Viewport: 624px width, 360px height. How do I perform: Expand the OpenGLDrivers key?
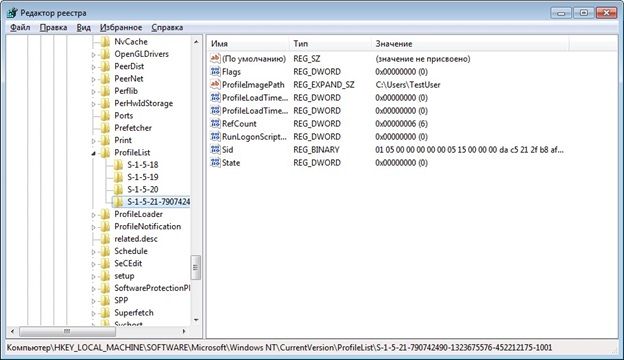94,55
